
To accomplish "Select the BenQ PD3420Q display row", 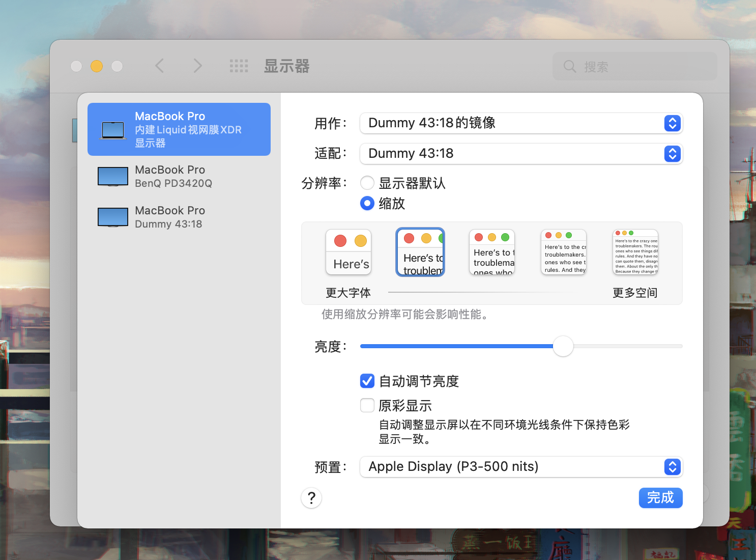I will point(179,176).
